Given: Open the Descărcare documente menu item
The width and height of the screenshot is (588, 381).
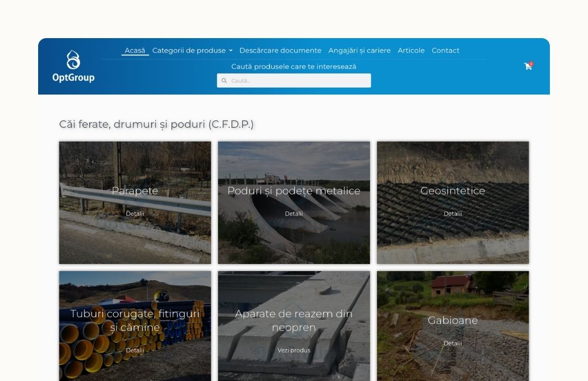Looking at the screenshot, I should click(x=280, y=50).
